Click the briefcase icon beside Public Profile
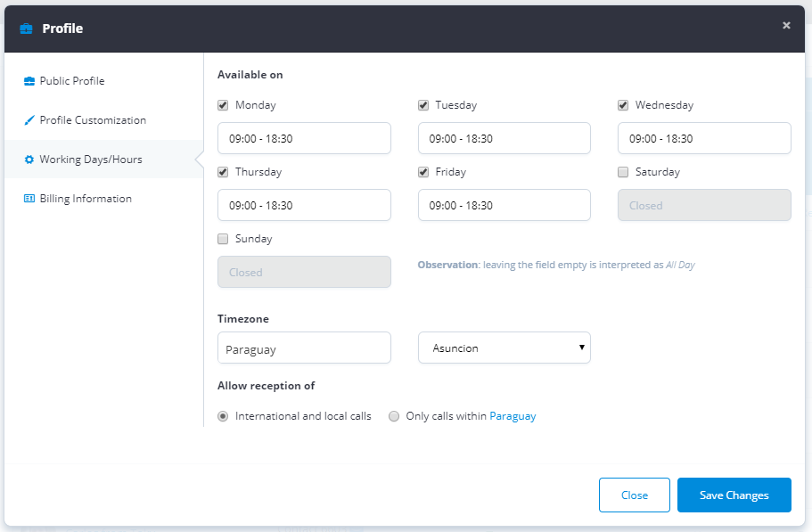Image resolution: width=812 pixels, height=532 pixels. [x=29, y=81]
